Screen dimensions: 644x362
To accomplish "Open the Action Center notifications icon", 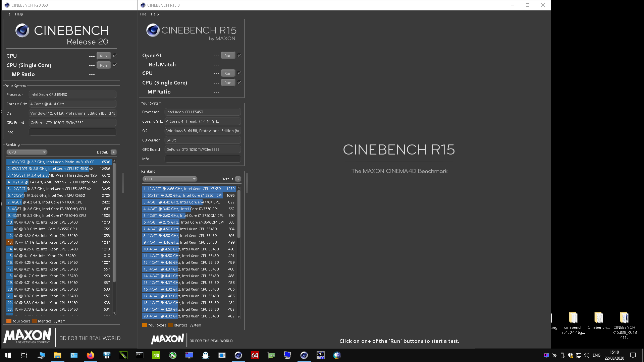I will 633,355.
